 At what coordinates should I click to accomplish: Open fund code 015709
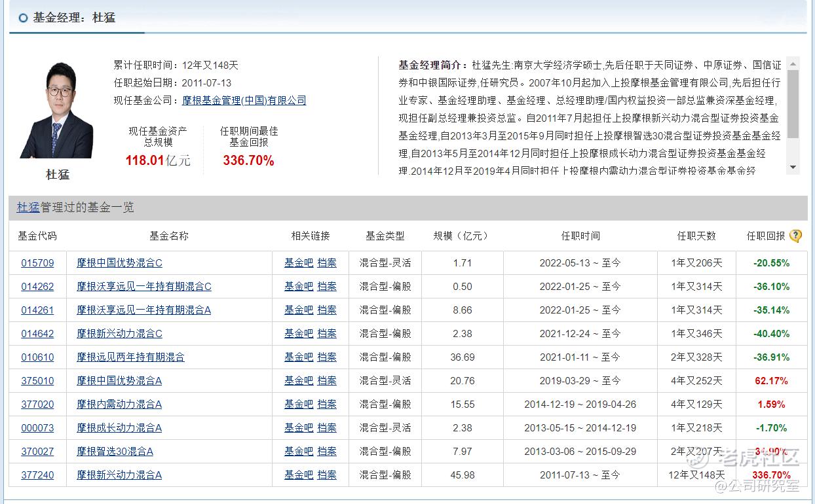point(37,263)
